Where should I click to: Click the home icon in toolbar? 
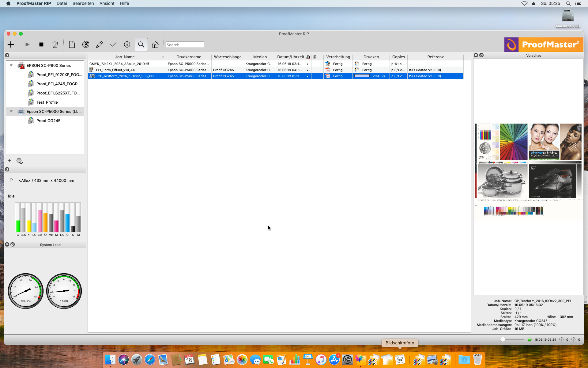tap(155, 45)
